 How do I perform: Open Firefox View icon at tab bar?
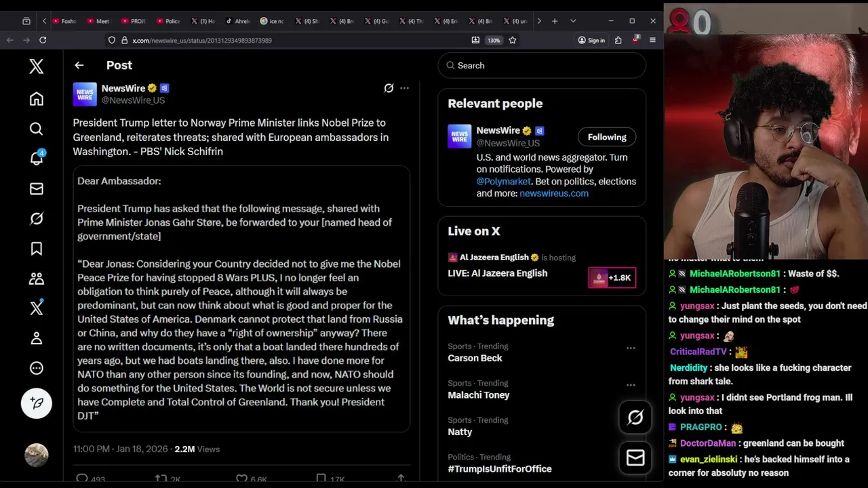pos(26,21)
